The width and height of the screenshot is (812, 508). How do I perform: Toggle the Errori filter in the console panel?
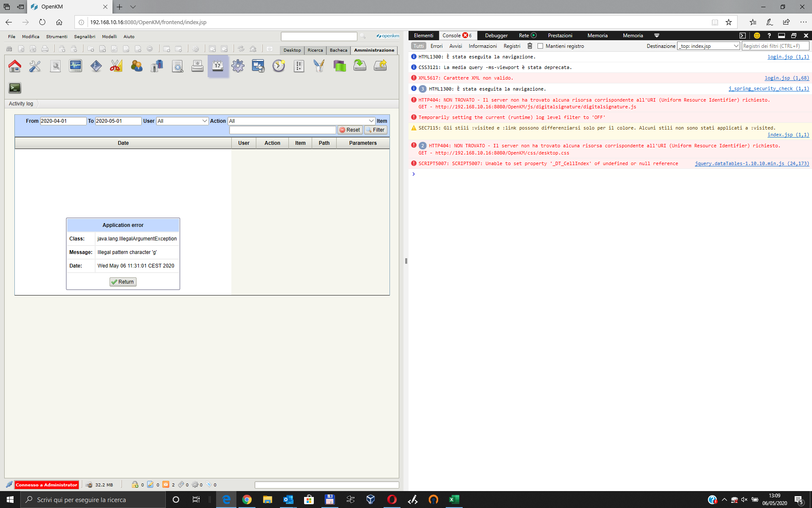pyautogui.click(x=436, y=46)
